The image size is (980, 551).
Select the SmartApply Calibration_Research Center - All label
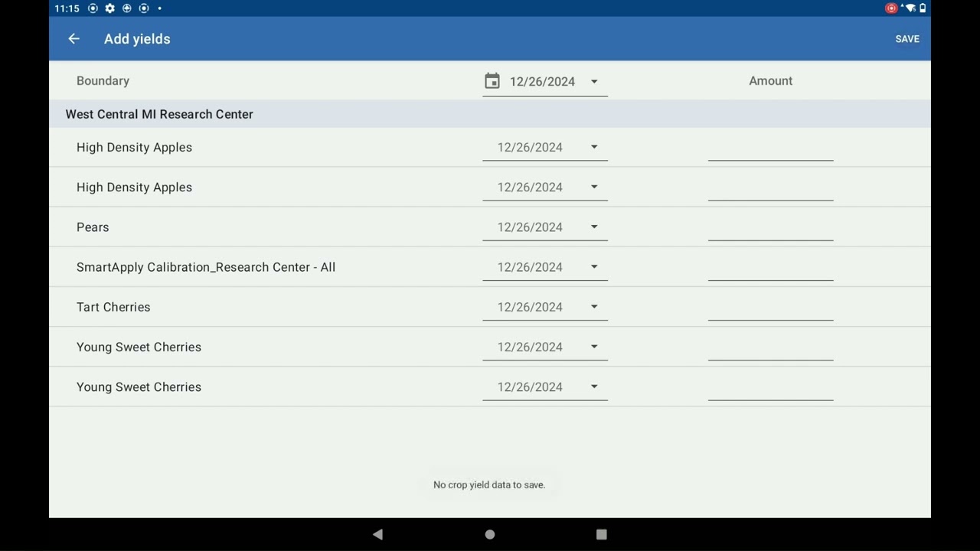click(206, 267)
